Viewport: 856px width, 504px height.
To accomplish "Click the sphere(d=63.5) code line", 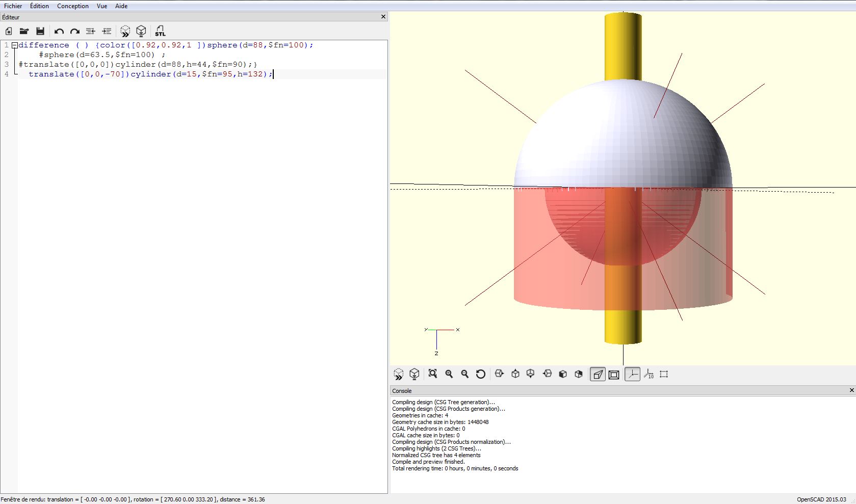I will [x=102, y=55].
